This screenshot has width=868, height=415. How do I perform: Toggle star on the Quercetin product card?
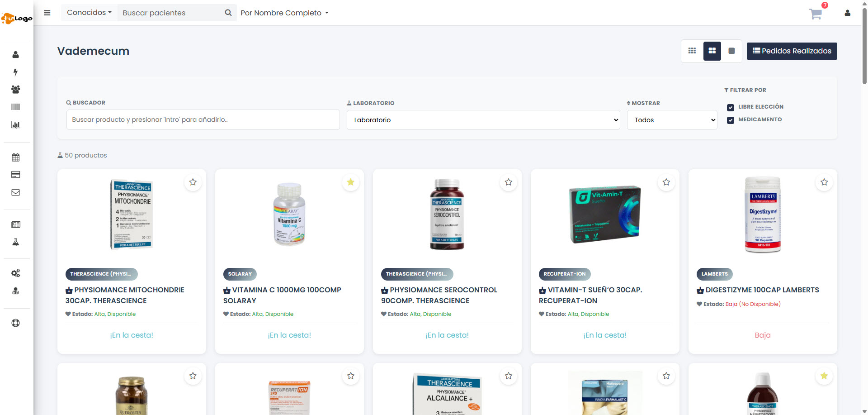[193, 376]
